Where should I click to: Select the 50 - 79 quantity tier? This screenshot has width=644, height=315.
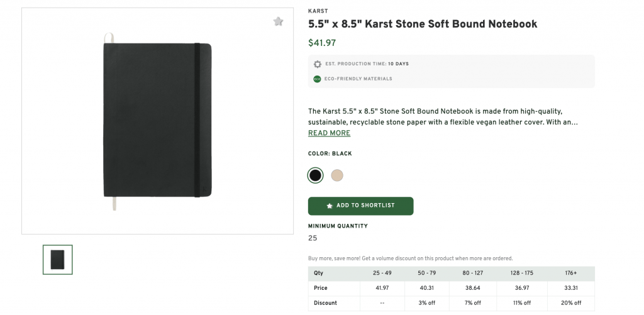coord(427,273)
